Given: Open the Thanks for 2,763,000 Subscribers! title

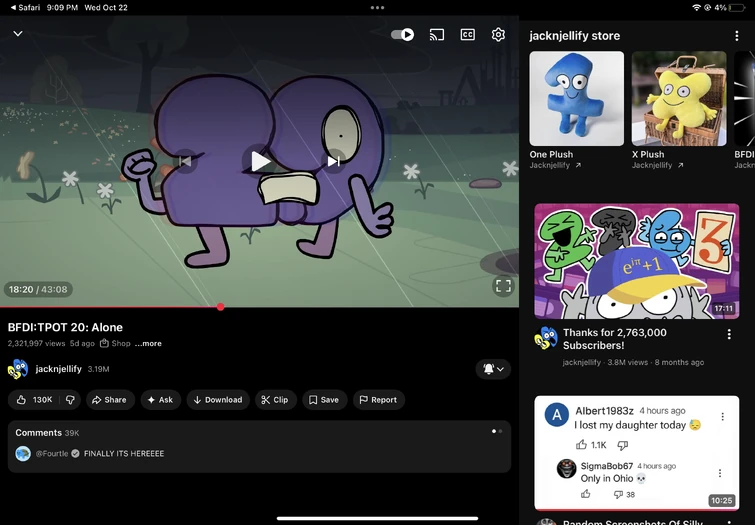Looking at the screenshot, I should pyautogui.click(x=615, y=339).
